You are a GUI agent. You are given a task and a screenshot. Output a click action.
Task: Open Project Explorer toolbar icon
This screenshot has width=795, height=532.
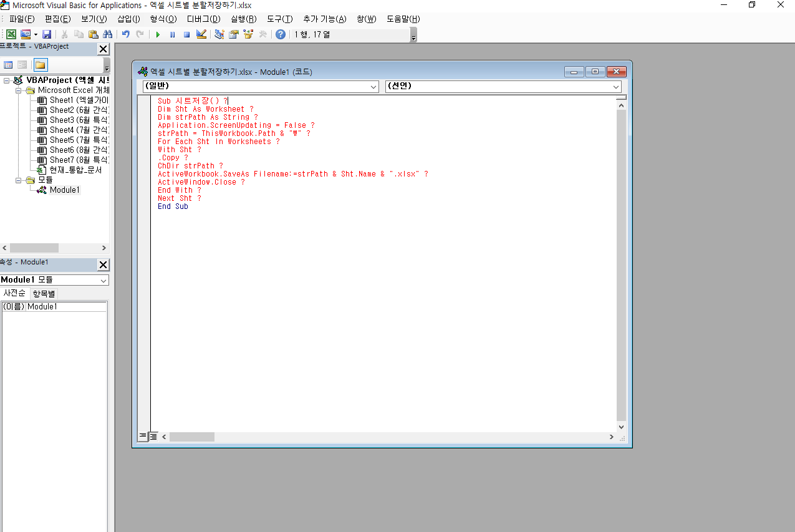(219, 34)
